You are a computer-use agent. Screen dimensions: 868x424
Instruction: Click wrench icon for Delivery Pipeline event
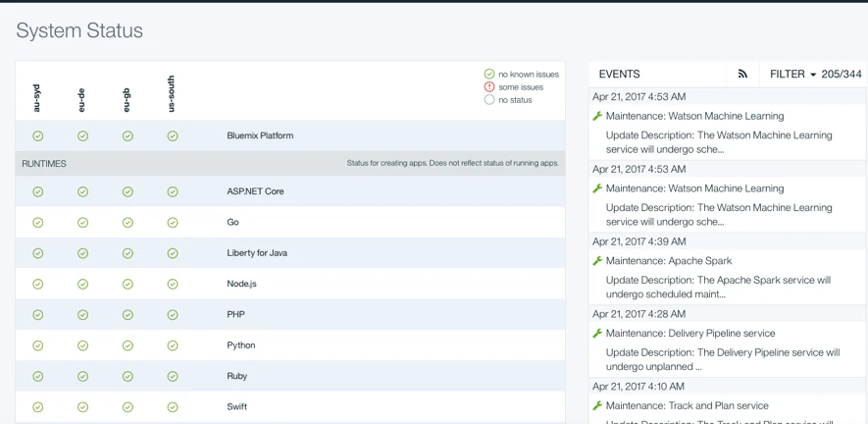click(x=597, y=333)
